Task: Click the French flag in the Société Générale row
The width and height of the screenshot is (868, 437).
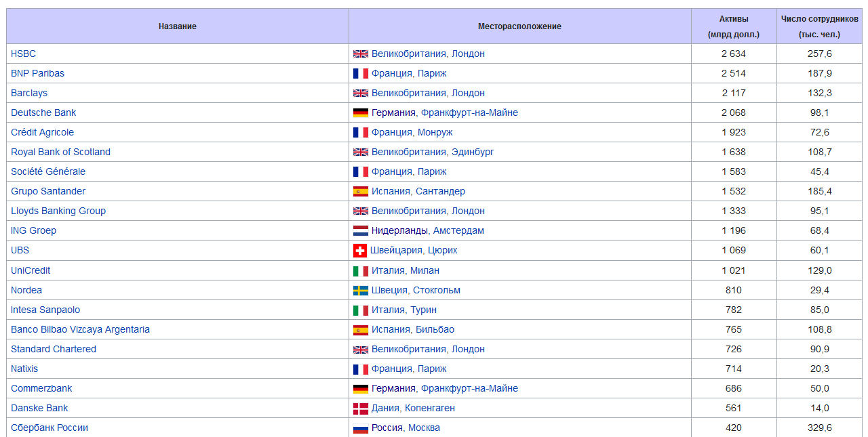Action: click(361, 171)
